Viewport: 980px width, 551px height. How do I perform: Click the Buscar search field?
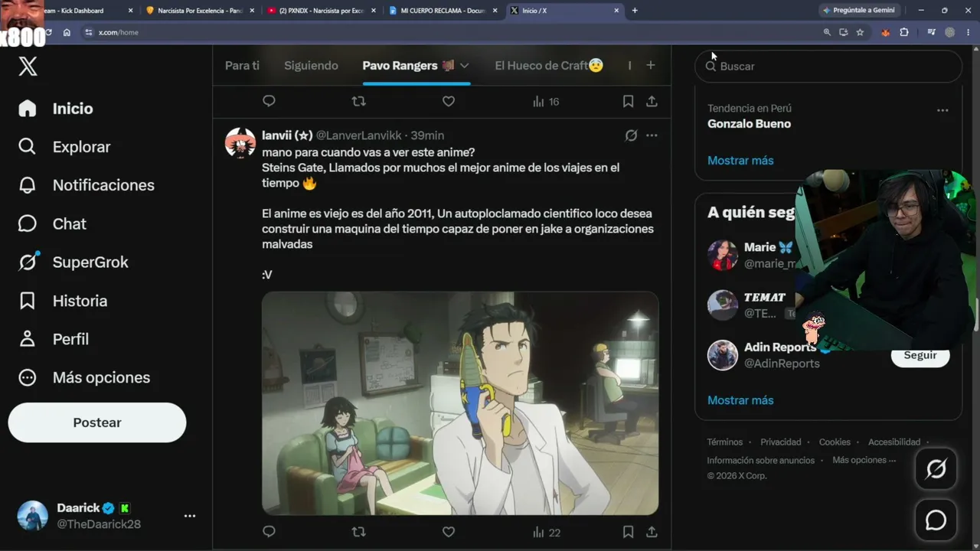(x=828, y=67)
